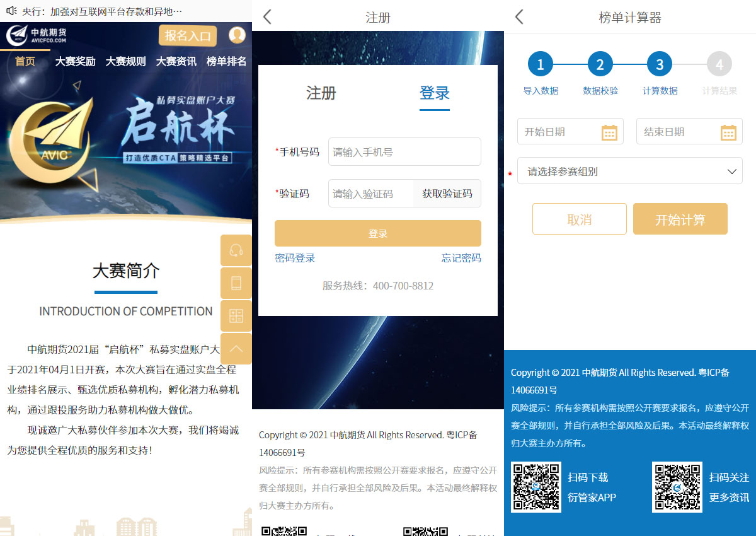Click the 开始日期 date field
Screen dimensions: 756x536
570,131
